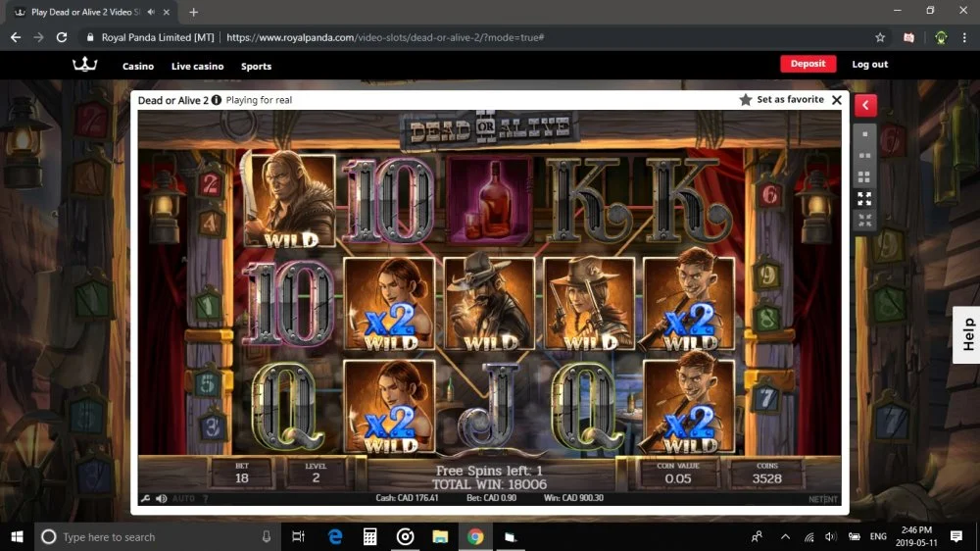The height and width of the screenshot is (551, 980).
Task: Click the AUTO autoplay label
Action: coord(183,498)
